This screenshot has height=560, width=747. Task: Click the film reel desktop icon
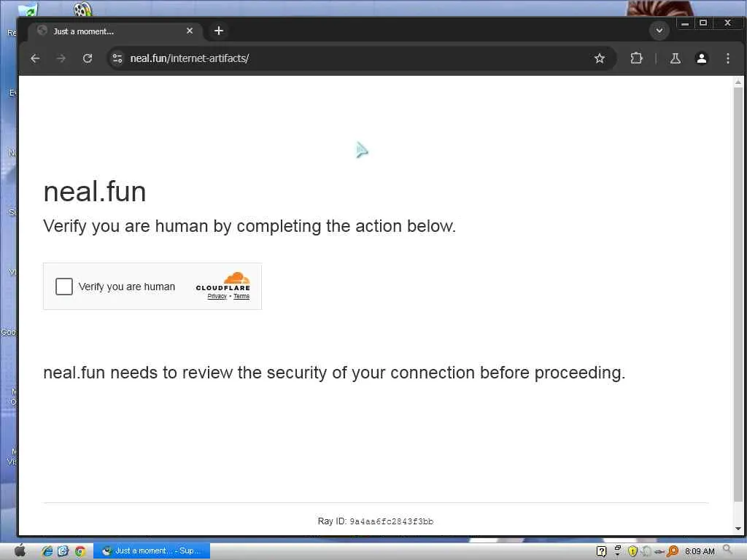[83, 9]
